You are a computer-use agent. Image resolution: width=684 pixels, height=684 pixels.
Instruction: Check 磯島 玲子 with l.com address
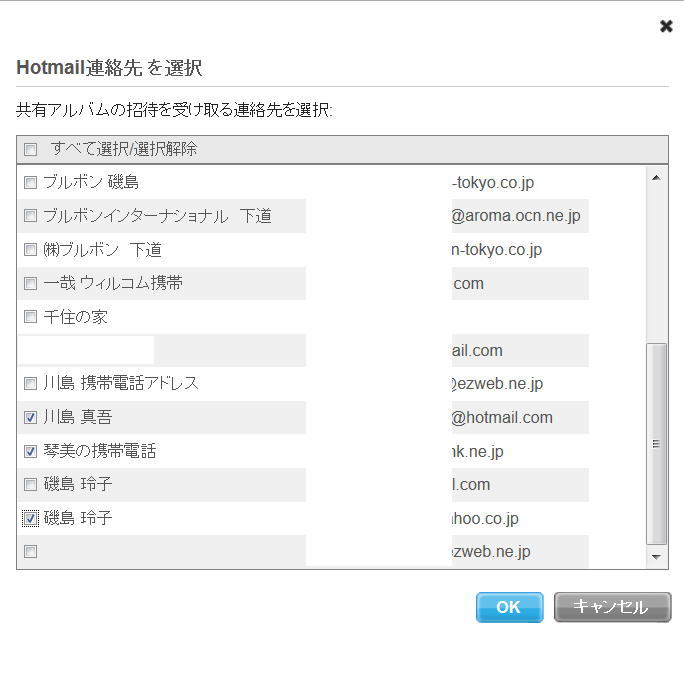click(31, 485)
